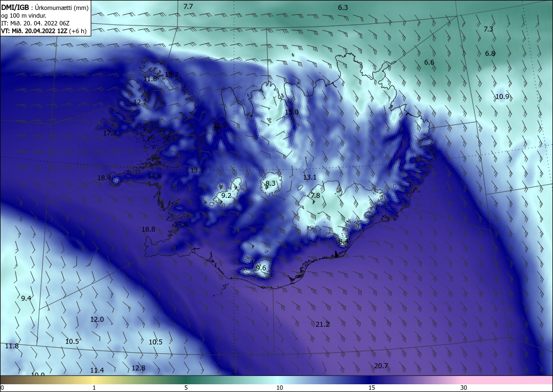Click the 15.0 value in north Iceland
Viewport: 553px width, 392px height.
tap(291, 112)
